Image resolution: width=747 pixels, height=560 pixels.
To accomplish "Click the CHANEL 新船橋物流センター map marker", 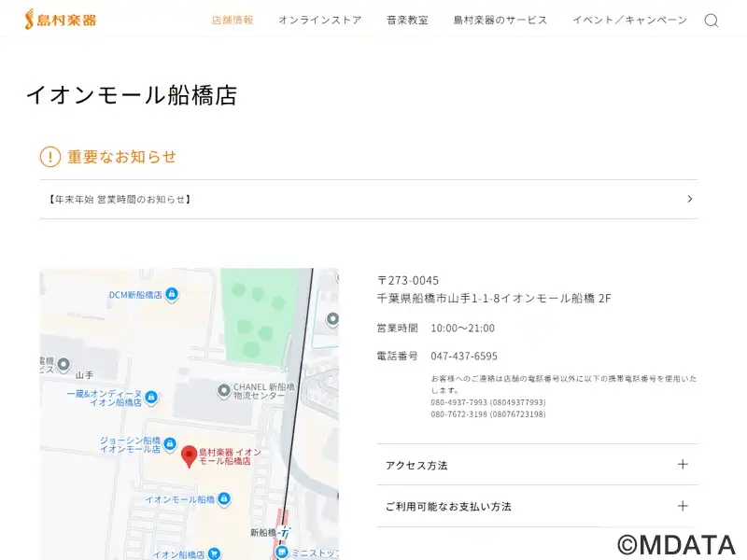I will [x=223, y=390].
